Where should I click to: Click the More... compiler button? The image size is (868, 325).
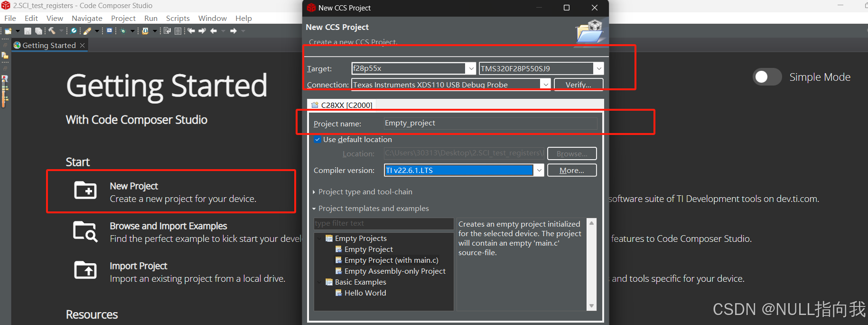point(572,170)
